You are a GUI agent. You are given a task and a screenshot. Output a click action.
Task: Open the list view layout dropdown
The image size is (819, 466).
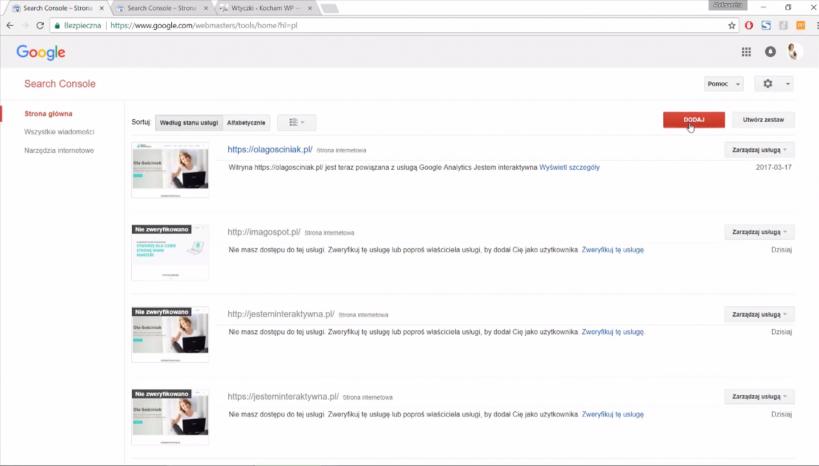pos(297,122)
